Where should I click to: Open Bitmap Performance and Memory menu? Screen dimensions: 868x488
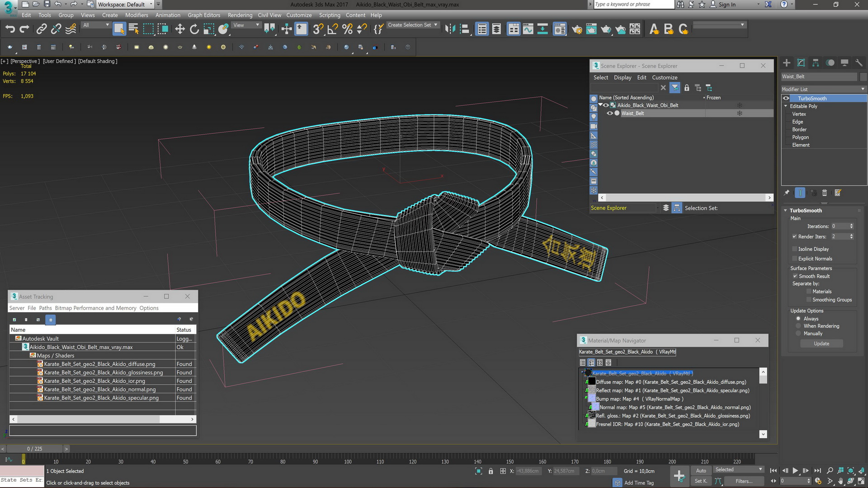coord(95,308)
